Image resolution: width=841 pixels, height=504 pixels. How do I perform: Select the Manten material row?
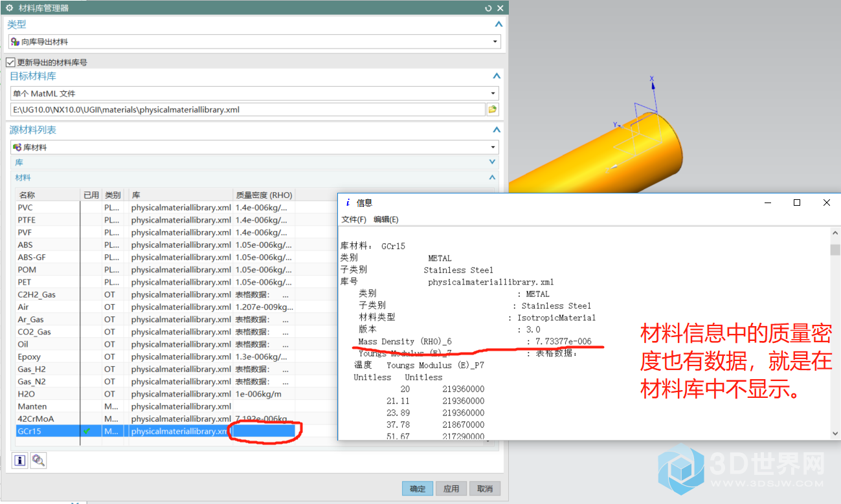tap(155, 406)
